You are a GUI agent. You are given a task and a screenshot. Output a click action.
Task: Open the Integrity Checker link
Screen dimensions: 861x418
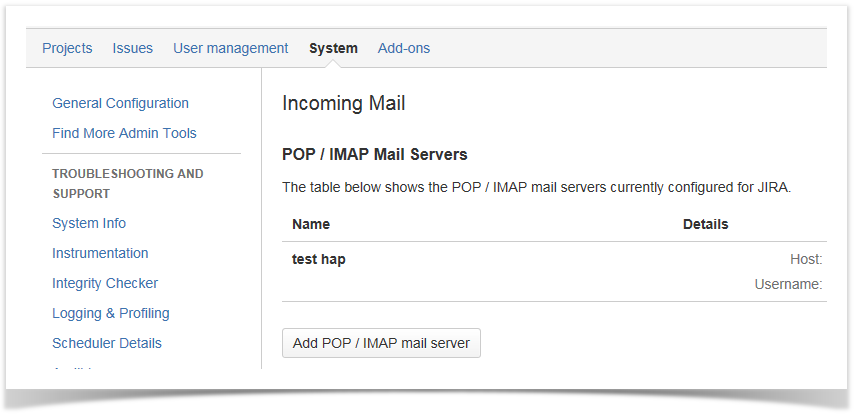pos(105,283)
